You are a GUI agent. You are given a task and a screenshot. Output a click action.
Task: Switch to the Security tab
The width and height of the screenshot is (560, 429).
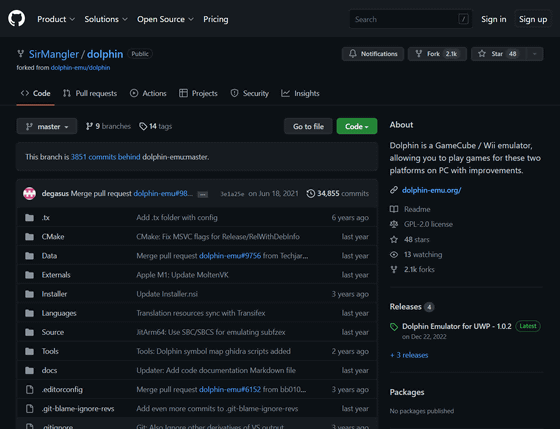click(250, 94)
